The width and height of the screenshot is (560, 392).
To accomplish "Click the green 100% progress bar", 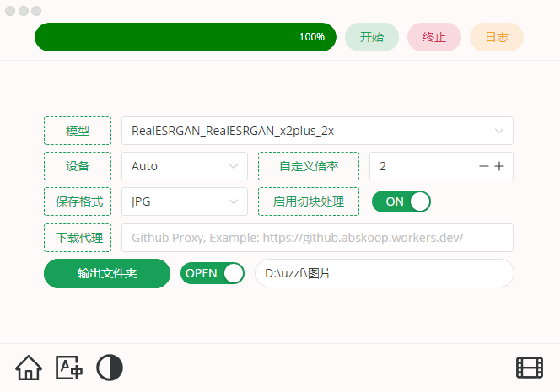I will pyautogui.click(x=186, y=37).
